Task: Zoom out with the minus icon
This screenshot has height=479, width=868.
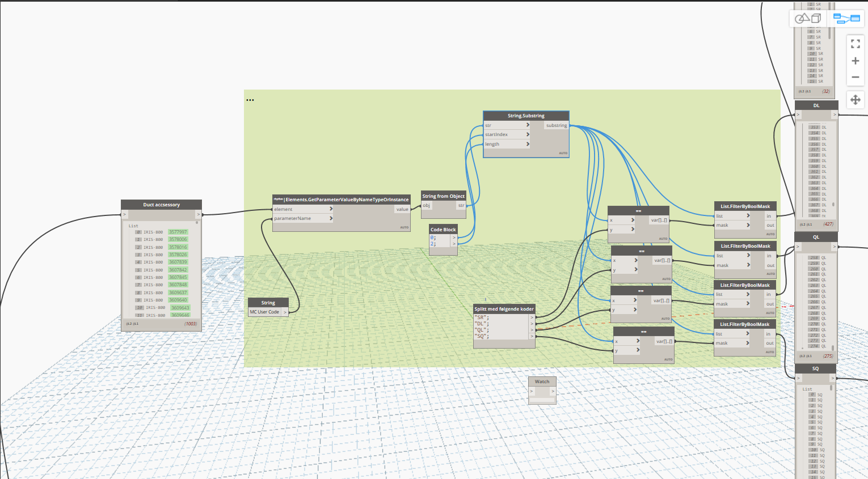Action: 856,77
